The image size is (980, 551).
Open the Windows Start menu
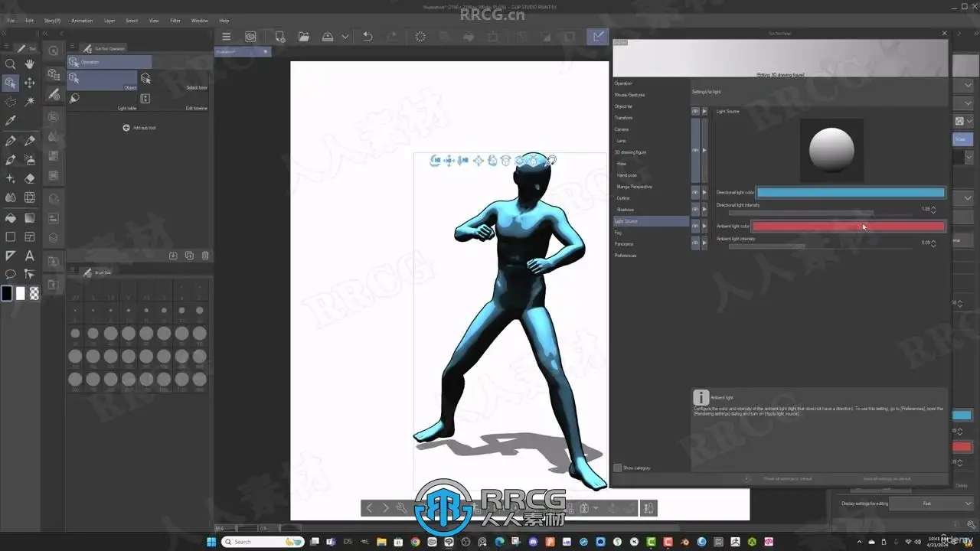(211, 542)
